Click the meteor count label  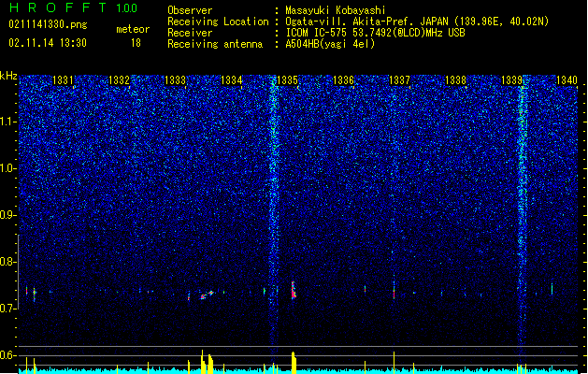(133, 29)
